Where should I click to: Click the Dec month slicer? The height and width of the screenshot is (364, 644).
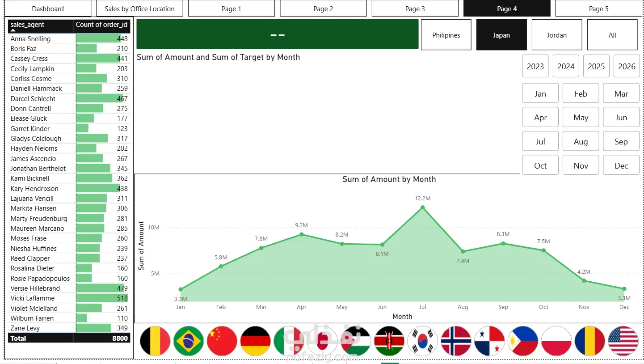click(x=621, y=165)
